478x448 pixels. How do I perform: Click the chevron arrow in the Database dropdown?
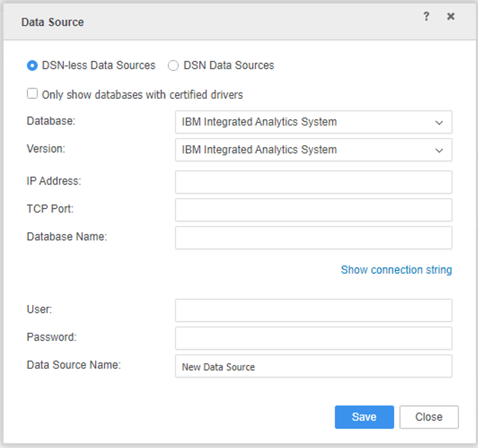(439, 122)
